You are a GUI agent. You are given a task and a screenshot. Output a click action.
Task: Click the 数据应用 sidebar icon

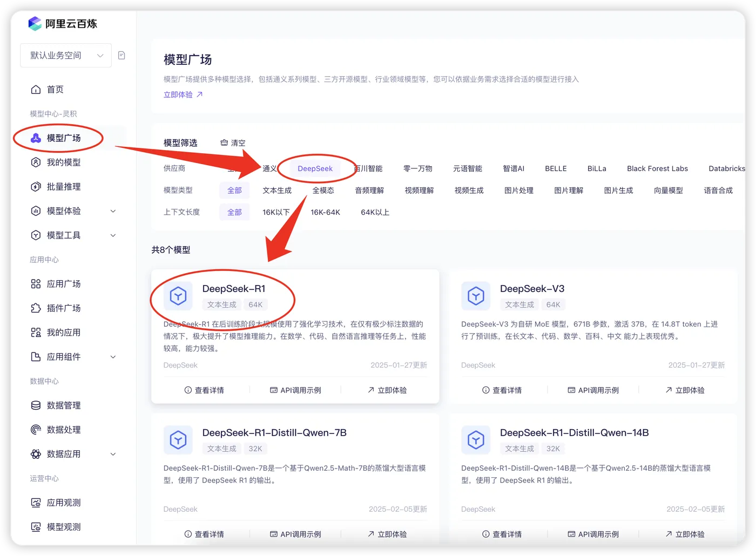point(36,454)
